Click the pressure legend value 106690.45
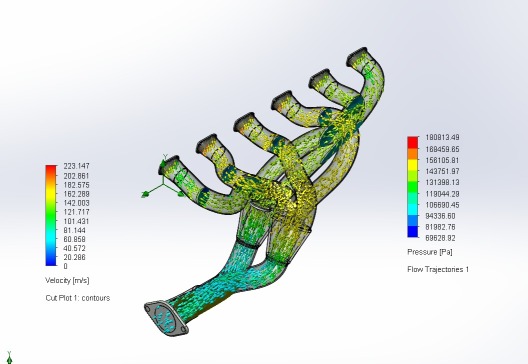The width and height of the screenshot is (528, 364). [442, 205]
